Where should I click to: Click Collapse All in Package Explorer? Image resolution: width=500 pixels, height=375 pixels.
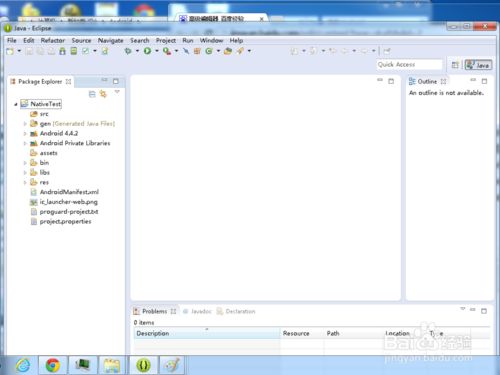[x=92, y=94]
